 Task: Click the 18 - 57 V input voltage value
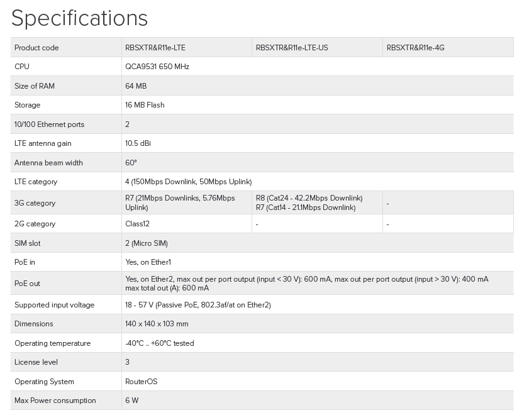[x=197, y=305]
